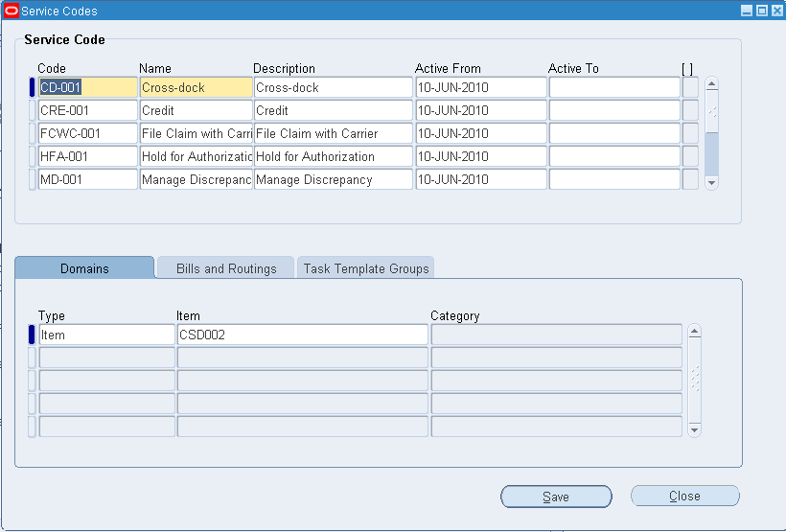This screenshot has height=532, width=786.
Task: Click the Oracle icon in title bar
Action: click(x=12, y=11)
